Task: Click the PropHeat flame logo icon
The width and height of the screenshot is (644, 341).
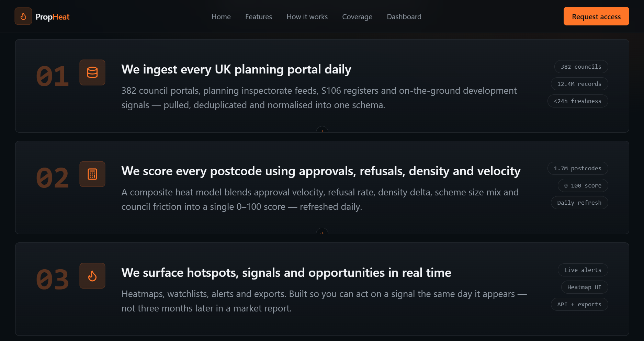Action: pos(23,16)
